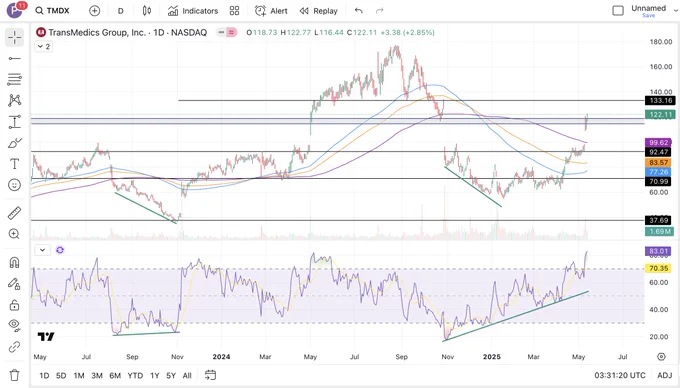Click the green 122.11 current price label

point(659,115)
